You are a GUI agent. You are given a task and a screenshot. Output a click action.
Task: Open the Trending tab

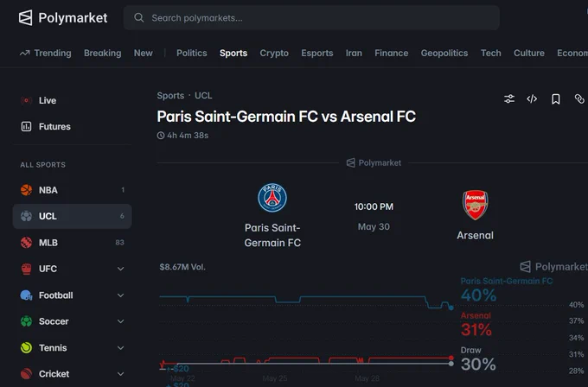coord(45,54)
